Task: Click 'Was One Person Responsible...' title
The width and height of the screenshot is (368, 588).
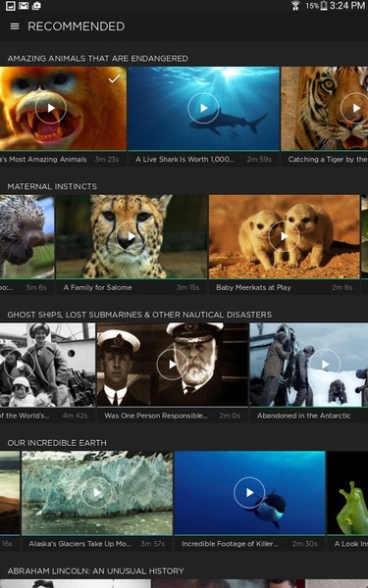Action: pyautogui.click(x=156, y=416)
